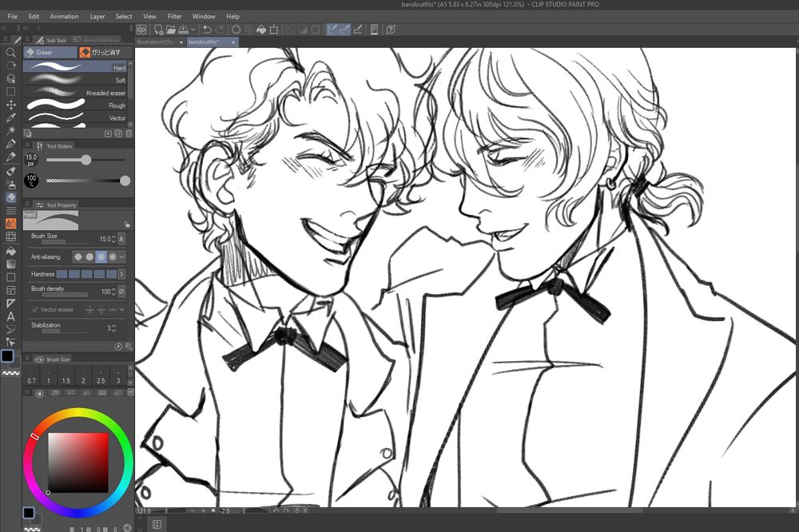The height and width of the screenshot is (532, 799).
Task: Select the orange Decoration tool
Action: (10, 224)
